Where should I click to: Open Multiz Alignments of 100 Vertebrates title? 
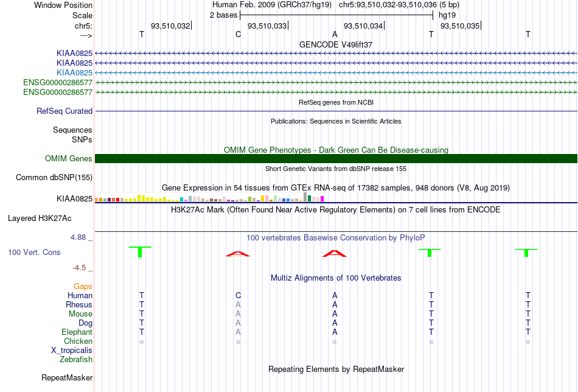[x=336, y=278]
